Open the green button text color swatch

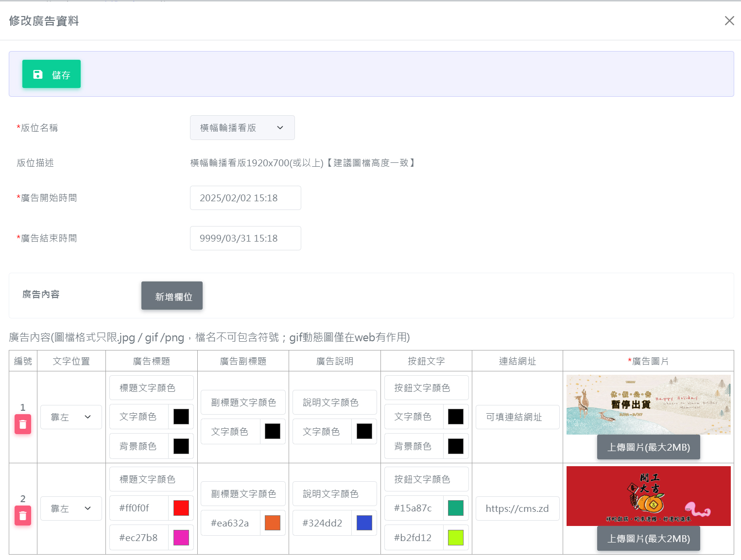click(x=456, y=508)
